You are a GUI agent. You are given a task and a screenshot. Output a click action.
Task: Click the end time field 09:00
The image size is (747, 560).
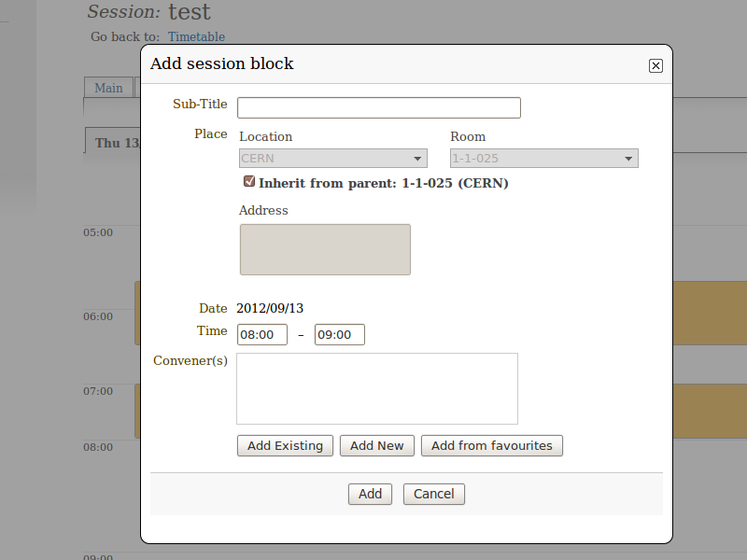pos(340,334)
